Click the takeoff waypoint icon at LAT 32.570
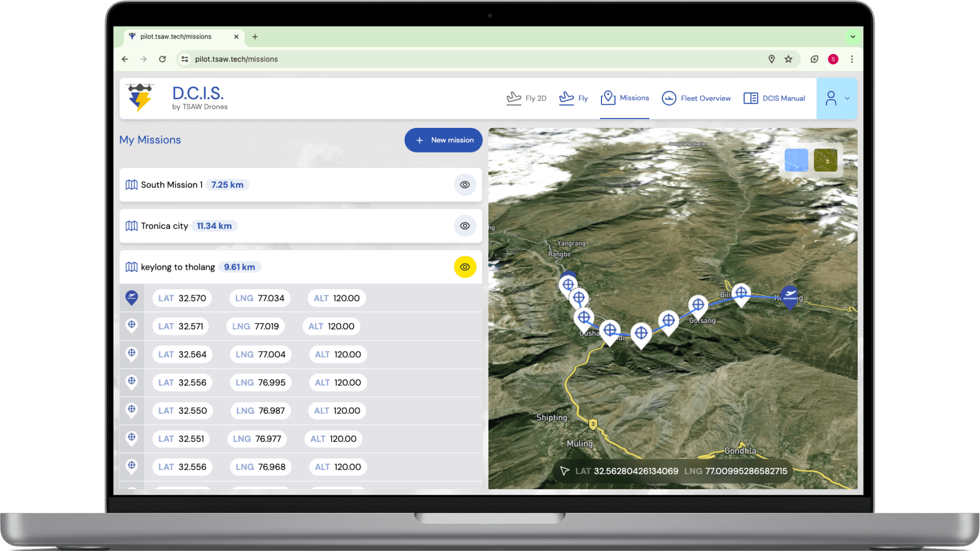Screen dimensions: 980x551 (132, 298)
